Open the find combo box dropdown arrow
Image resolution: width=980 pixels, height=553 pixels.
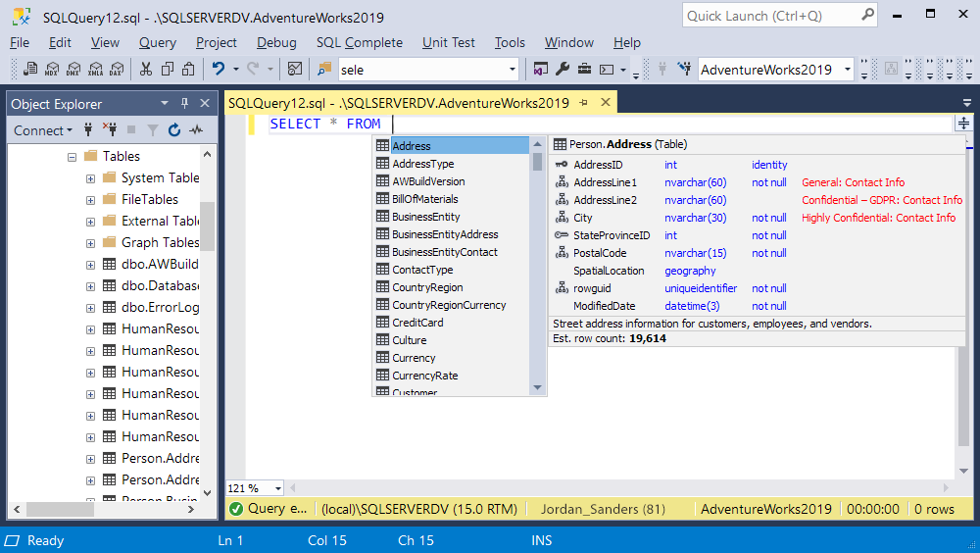[x=513, y=70]
